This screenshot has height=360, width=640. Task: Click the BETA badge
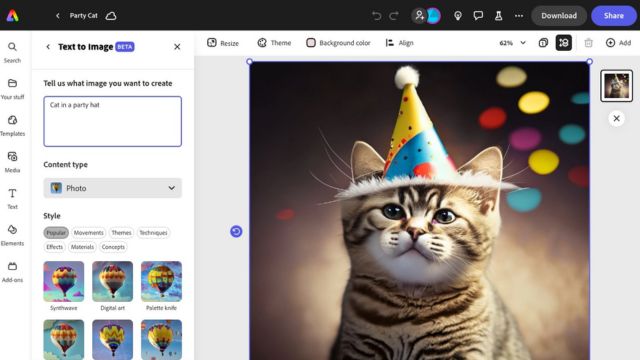125,47
